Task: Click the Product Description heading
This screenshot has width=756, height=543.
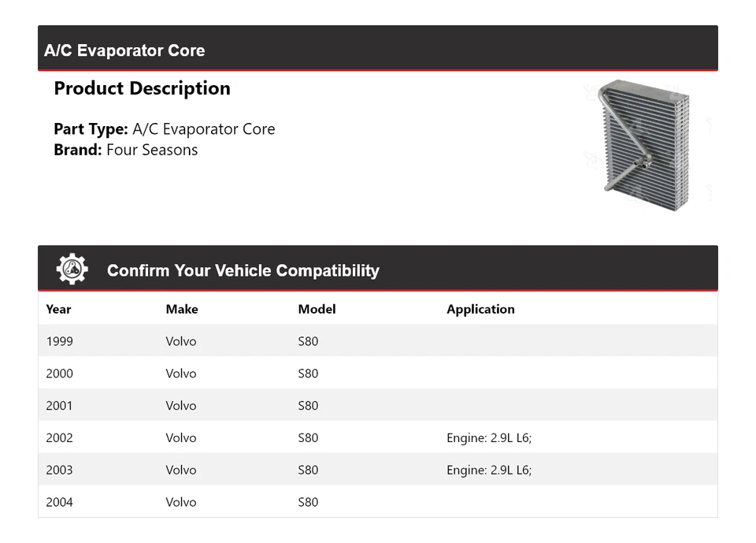Action: (x=142, y=88)
